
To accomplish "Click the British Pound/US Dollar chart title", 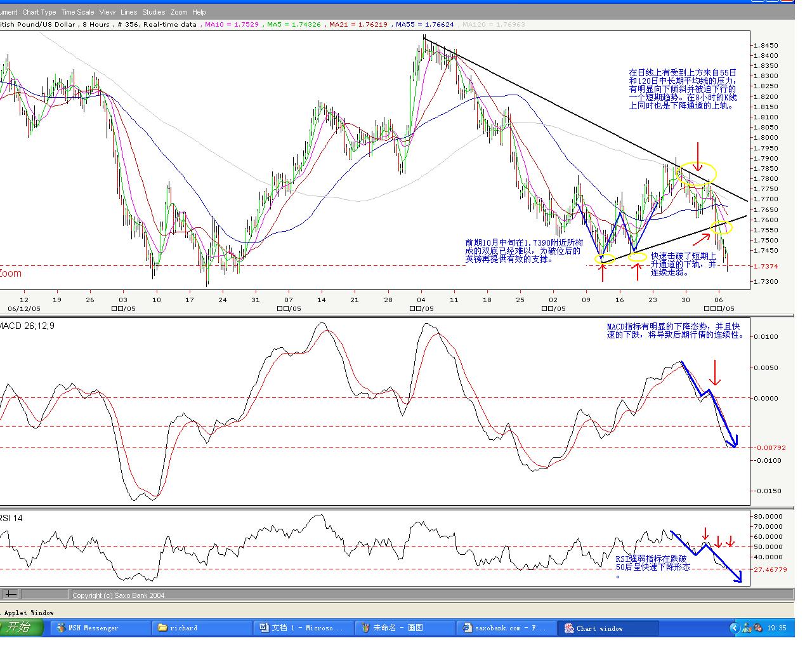I will pos(39,25).
